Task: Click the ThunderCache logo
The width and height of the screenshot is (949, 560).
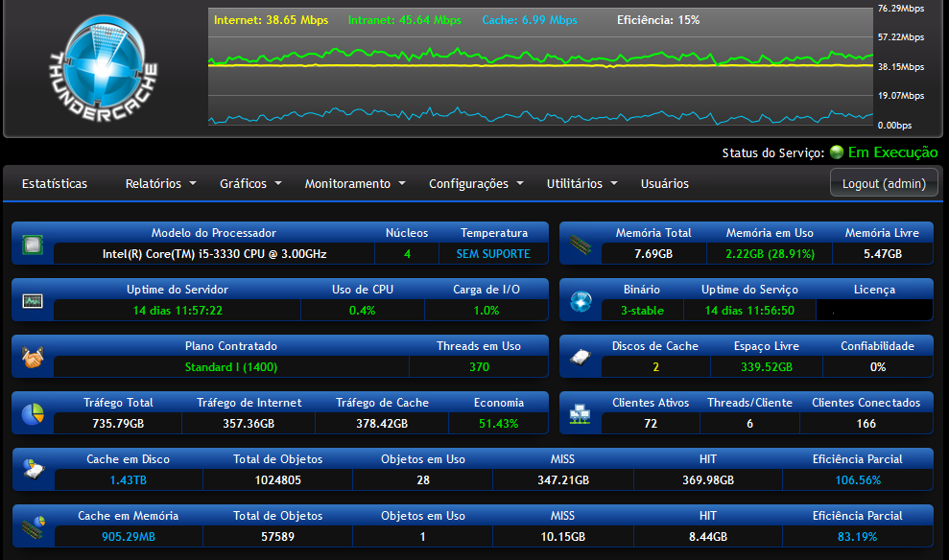Action: 104,68
